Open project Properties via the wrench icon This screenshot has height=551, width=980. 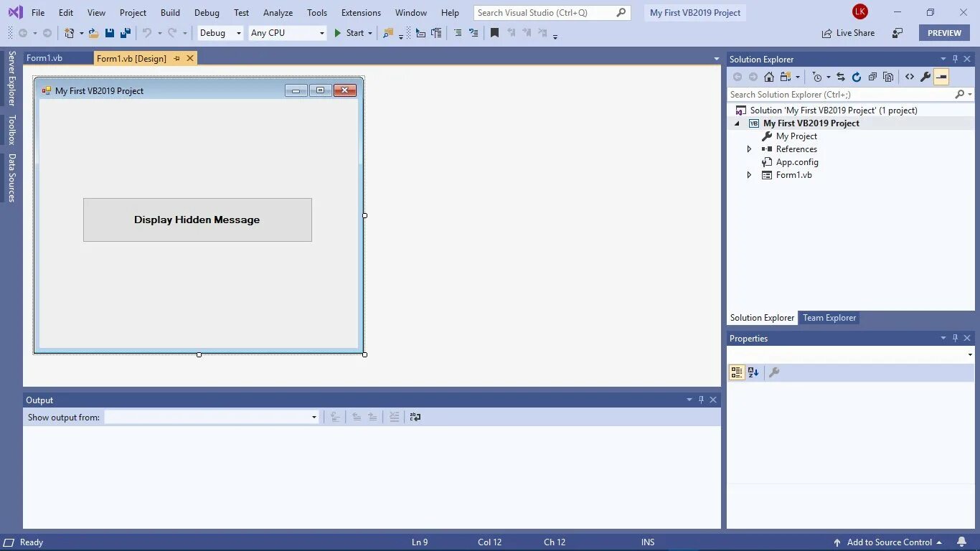point(925,77)
